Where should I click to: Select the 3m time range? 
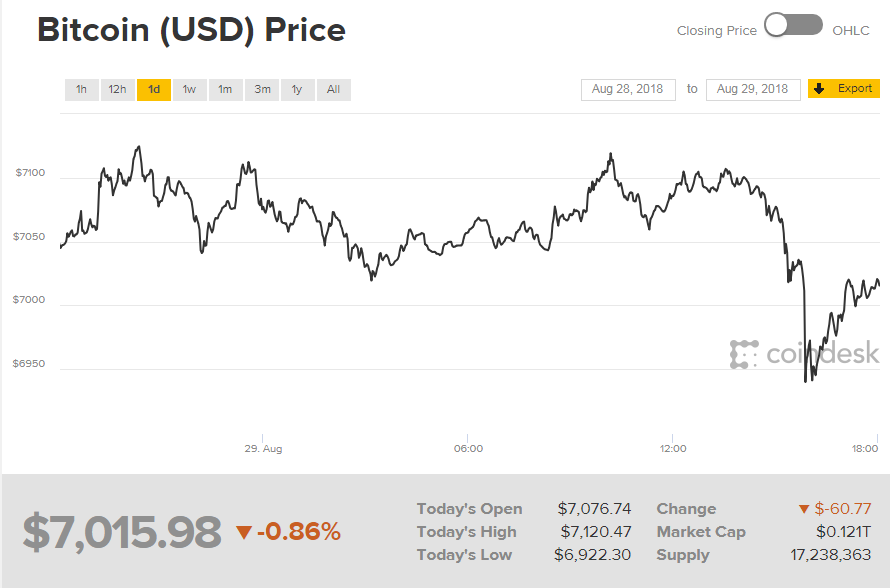click(x=261, y=89)
